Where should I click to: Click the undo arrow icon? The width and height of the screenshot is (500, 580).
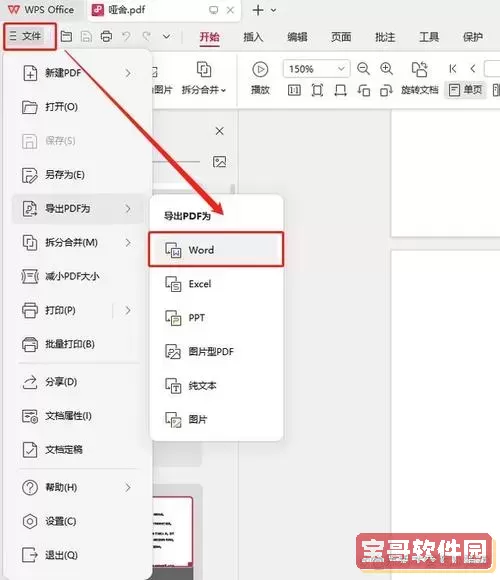click(x=126, y=37)
